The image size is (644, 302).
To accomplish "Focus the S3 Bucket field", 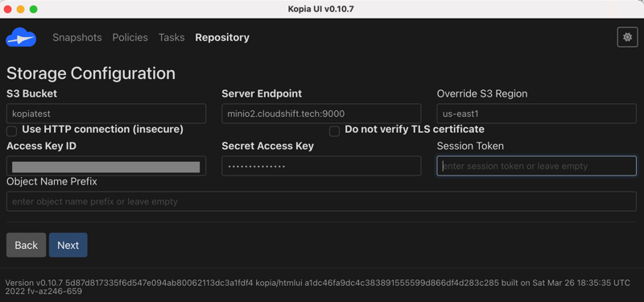I will [x=106, y=114].
